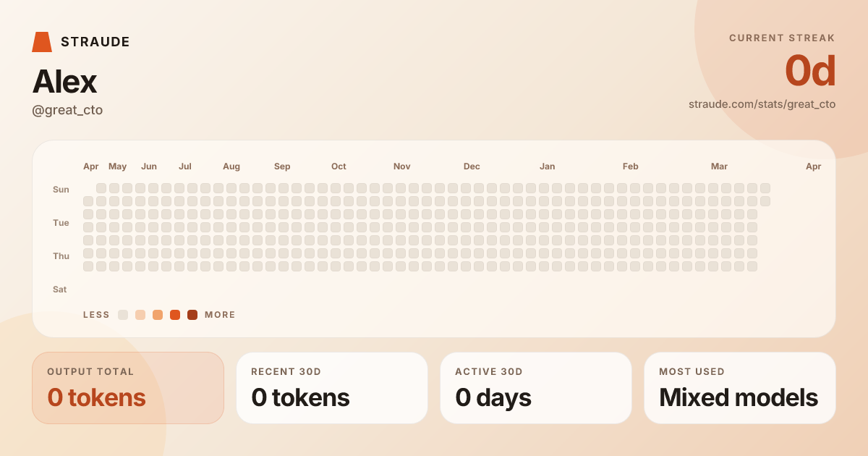
Task: Click the "Sun" day row label
Action: tap(61, 189)
